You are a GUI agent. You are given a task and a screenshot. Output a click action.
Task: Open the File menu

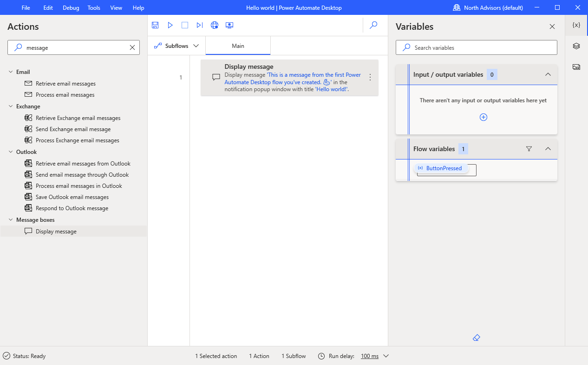coord(26,7)
